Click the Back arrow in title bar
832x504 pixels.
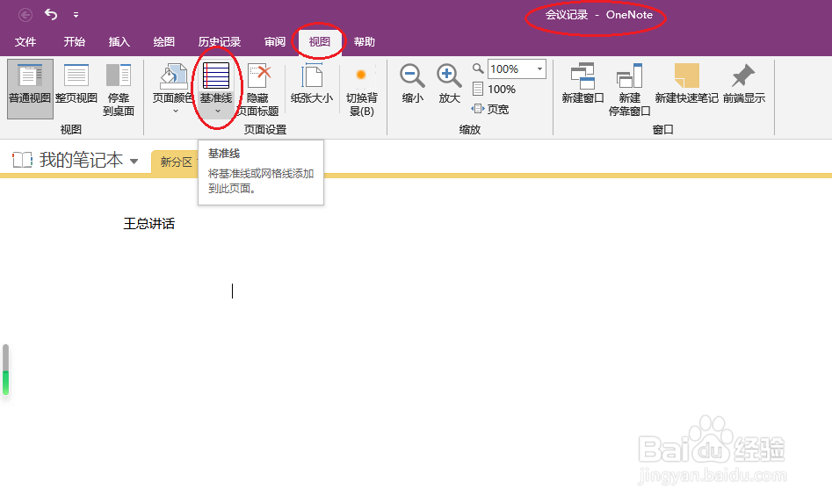coord(25,15)
